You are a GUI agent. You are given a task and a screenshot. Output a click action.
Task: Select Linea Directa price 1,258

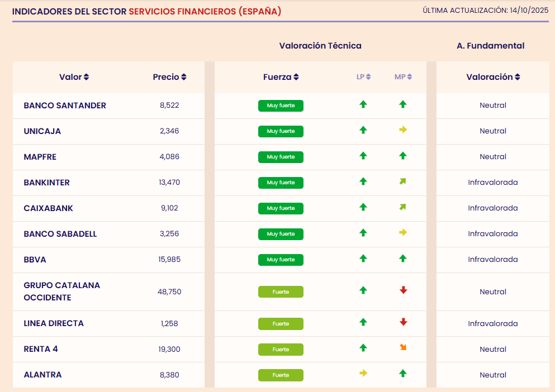(169, 324)
